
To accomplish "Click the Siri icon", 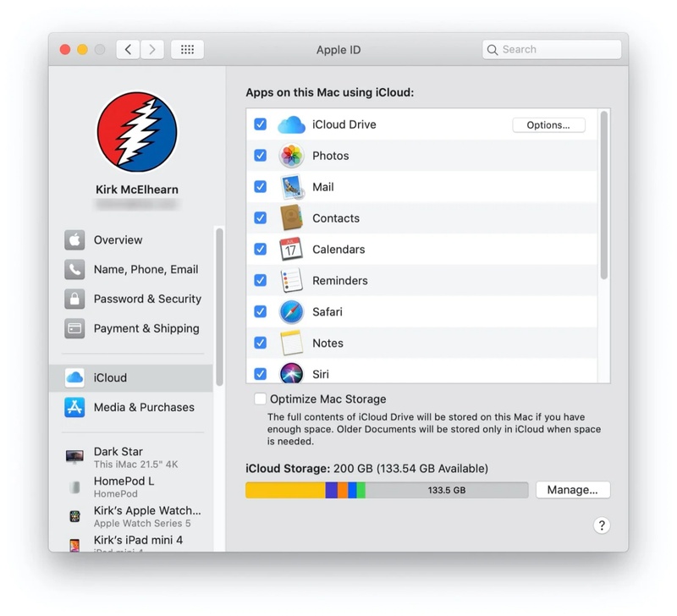I will click(291, 374).
